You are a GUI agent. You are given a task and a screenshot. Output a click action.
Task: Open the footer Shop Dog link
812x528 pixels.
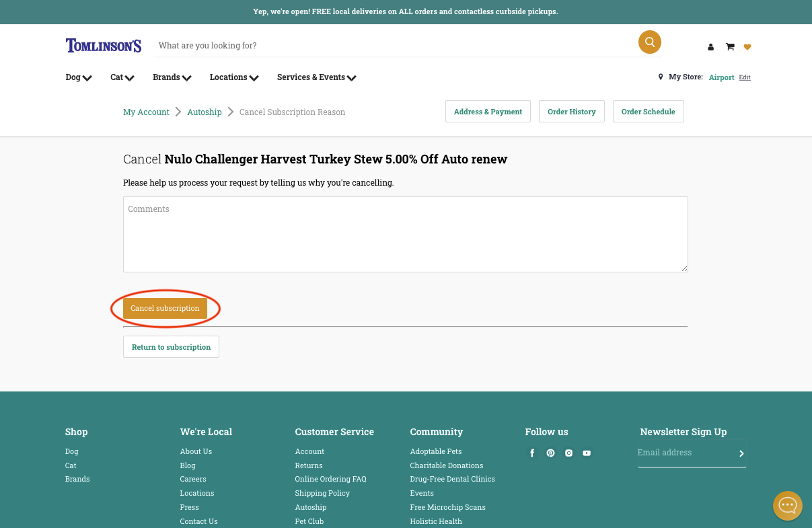(x=72, y=451)
